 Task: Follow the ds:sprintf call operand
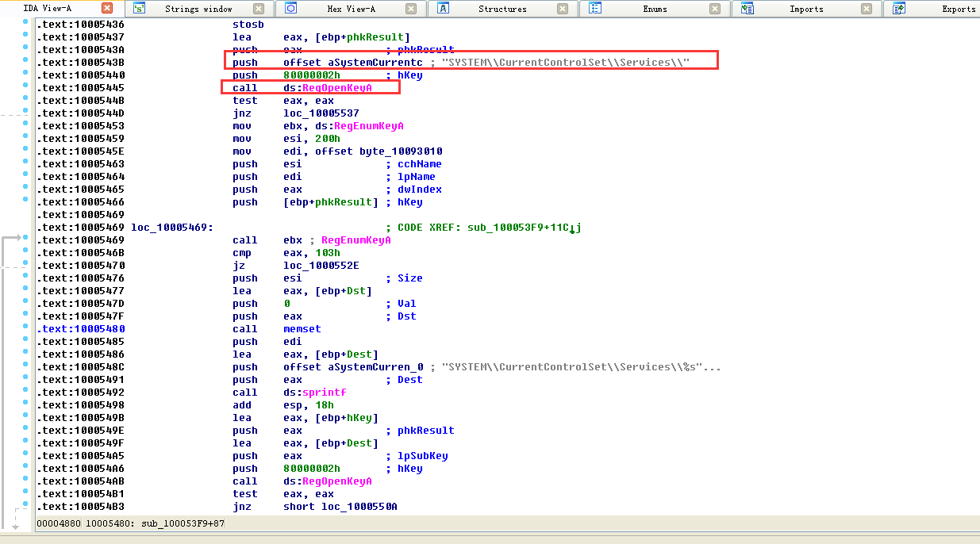[315, 393]
